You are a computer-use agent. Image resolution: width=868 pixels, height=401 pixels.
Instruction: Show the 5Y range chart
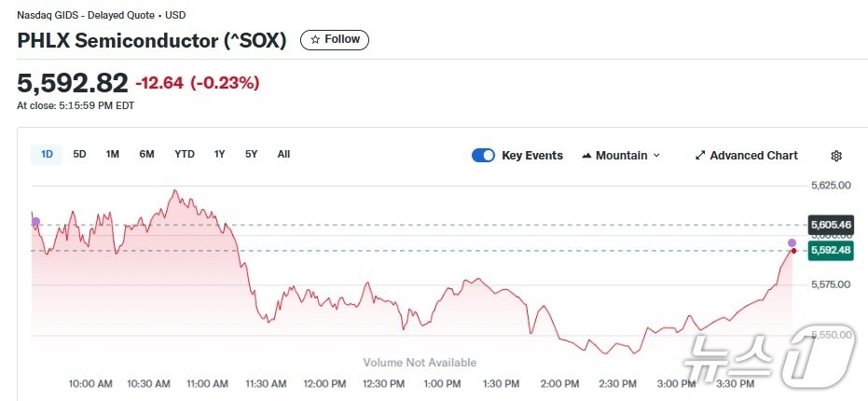coord(252,154)
